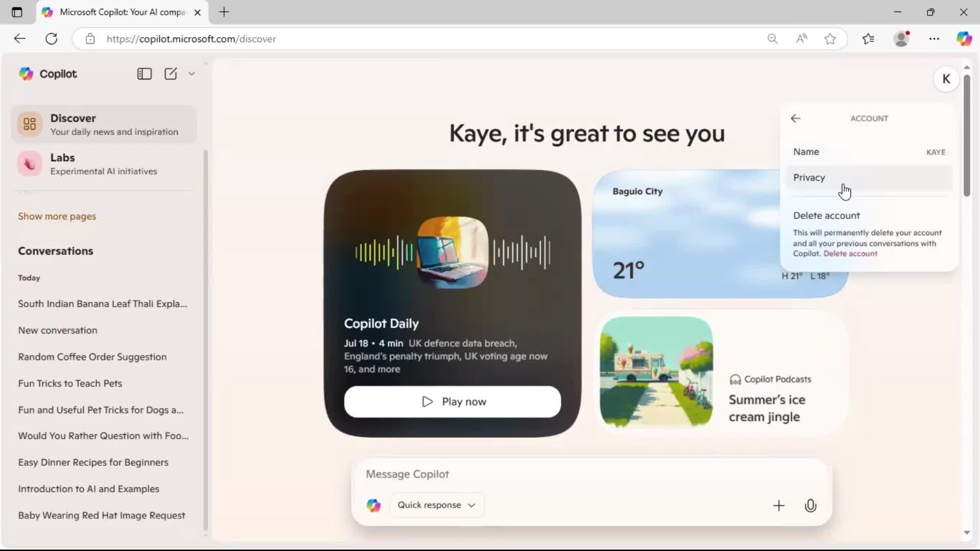Viewport: 980px width, 551px height.
Task: Click the scroll down arrow of page
Action: point(967,533)
